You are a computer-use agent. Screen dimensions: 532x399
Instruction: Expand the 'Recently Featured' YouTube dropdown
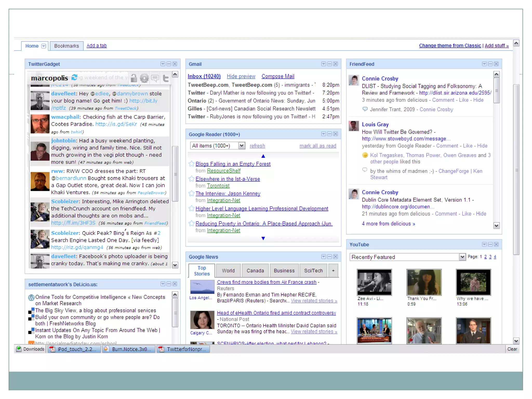click(x=462, y=257)
